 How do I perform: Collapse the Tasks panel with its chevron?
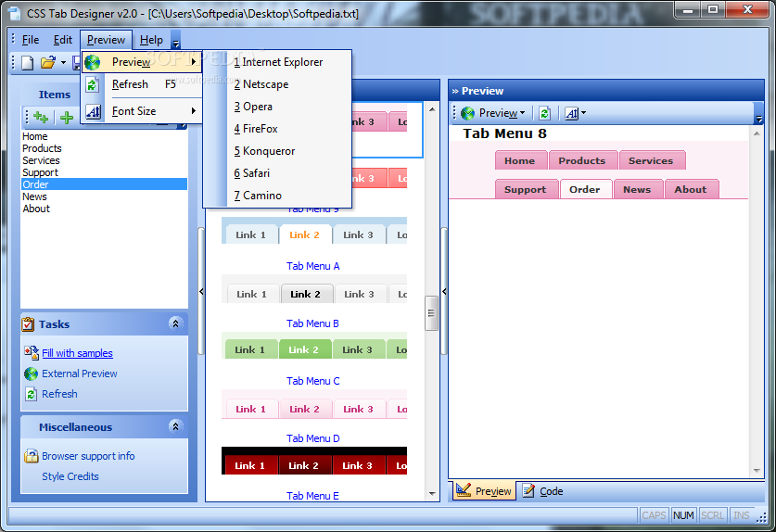[175, 323]
